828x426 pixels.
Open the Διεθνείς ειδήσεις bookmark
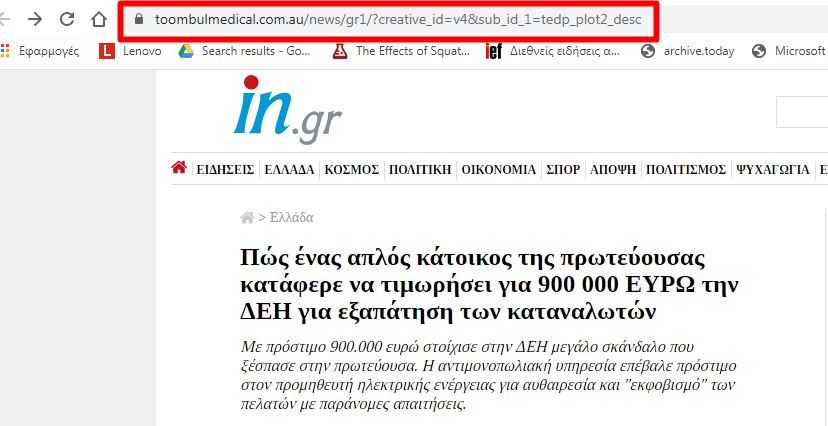pos(553,51)
